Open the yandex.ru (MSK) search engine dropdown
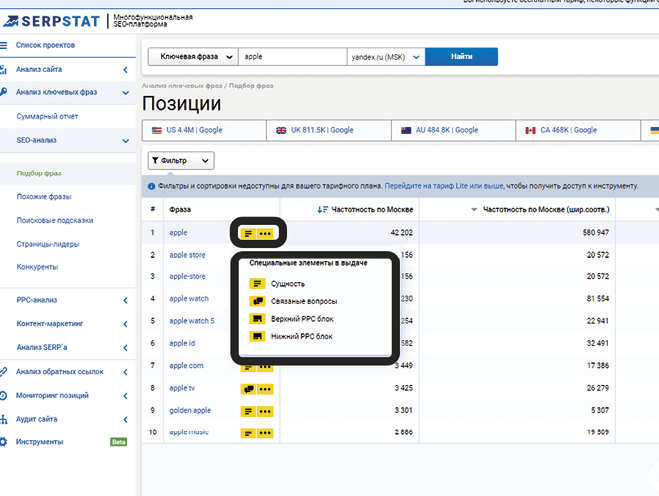This screenshot has width=659, height=496. 385,57
